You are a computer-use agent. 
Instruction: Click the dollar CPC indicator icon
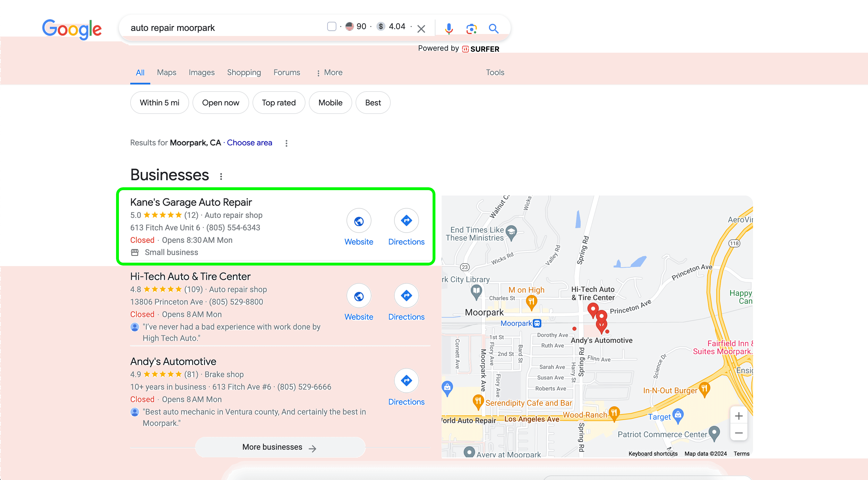coord(381,26)
